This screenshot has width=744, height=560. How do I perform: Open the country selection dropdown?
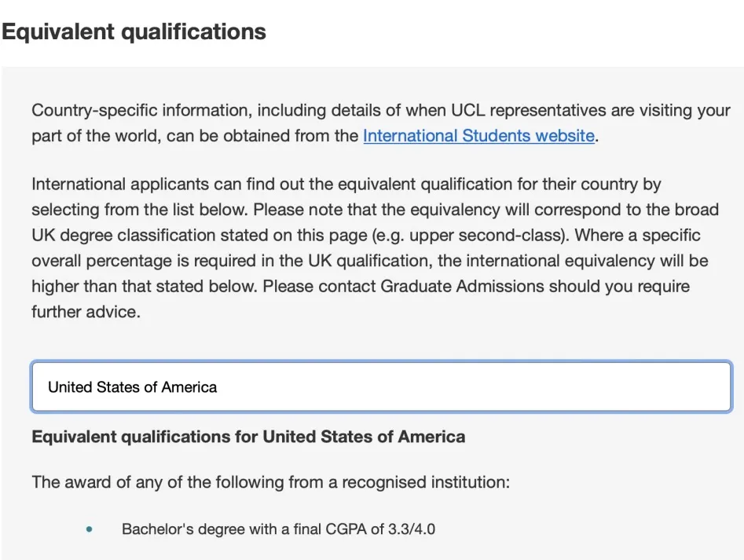(381, 386)
